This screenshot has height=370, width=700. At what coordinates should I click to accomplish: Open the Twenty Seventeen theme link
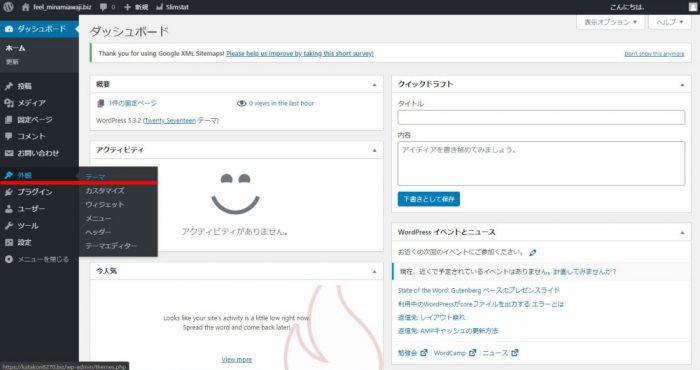pos(170,121)
